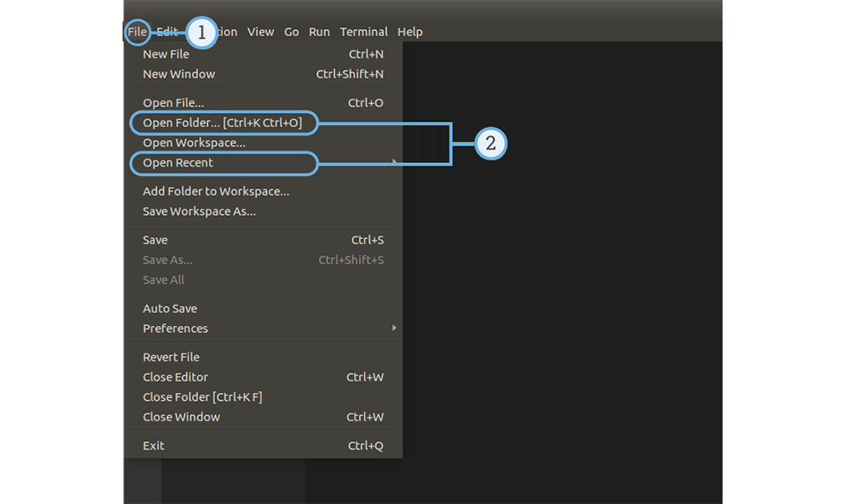Open the View menu in menu bar

click(261, 32)
